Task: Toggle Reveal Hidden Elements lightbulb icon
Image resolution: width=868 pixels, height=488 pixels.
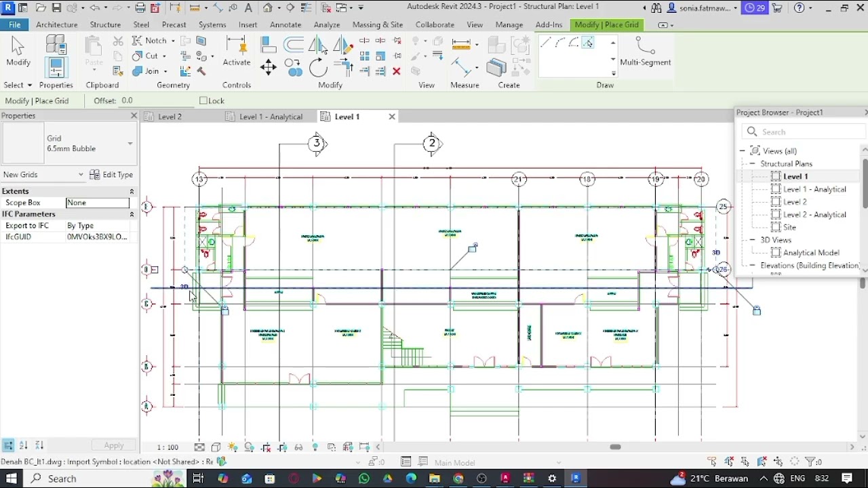Action: (315, 447)
